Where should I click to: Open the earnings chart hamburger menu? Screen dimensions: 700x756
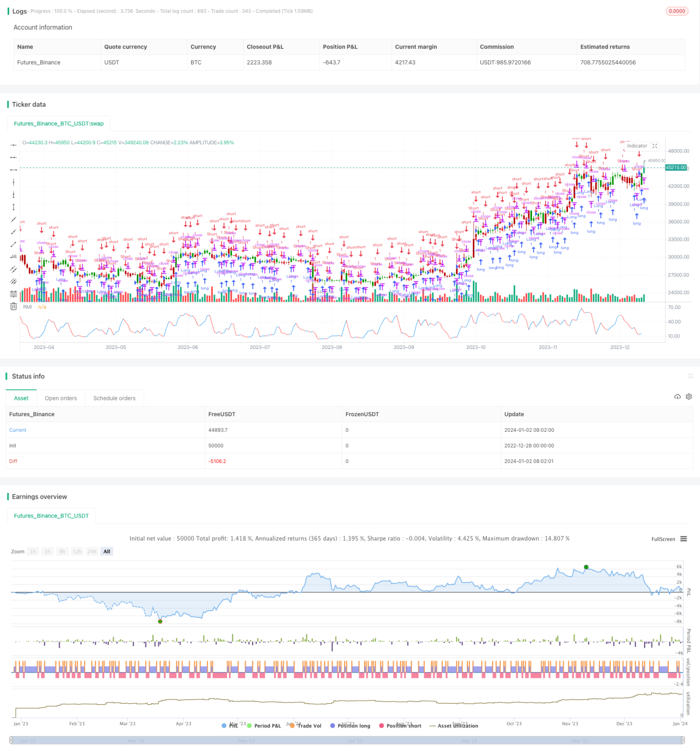click(683, 538)
